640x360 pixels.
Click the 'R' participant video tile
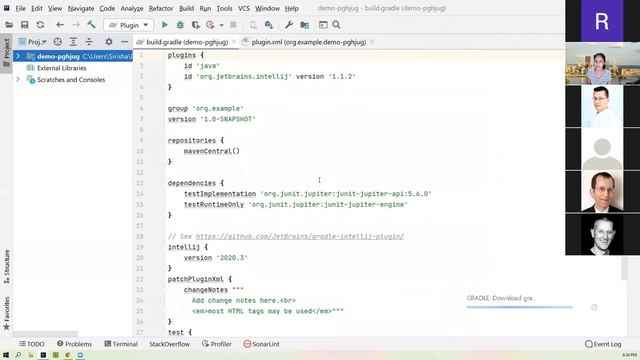pyautogui.click(x=602, y=21)
